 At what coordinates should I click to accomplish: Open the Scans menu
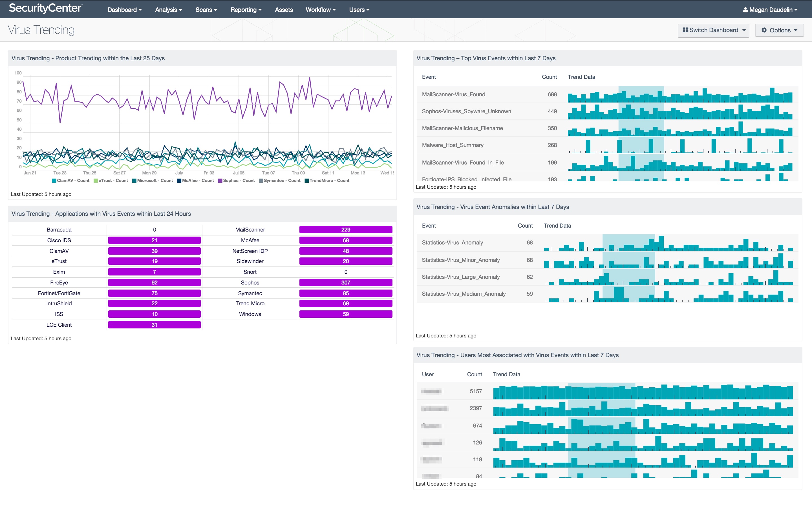(x=206, y=10)
